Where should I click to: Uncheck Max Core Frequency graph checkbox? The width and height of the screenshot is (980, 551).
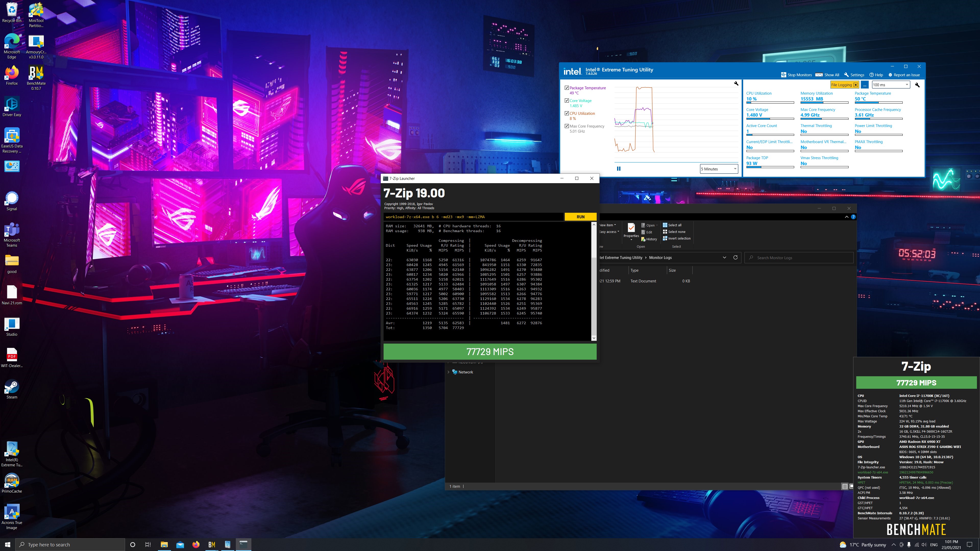point(567,126)
